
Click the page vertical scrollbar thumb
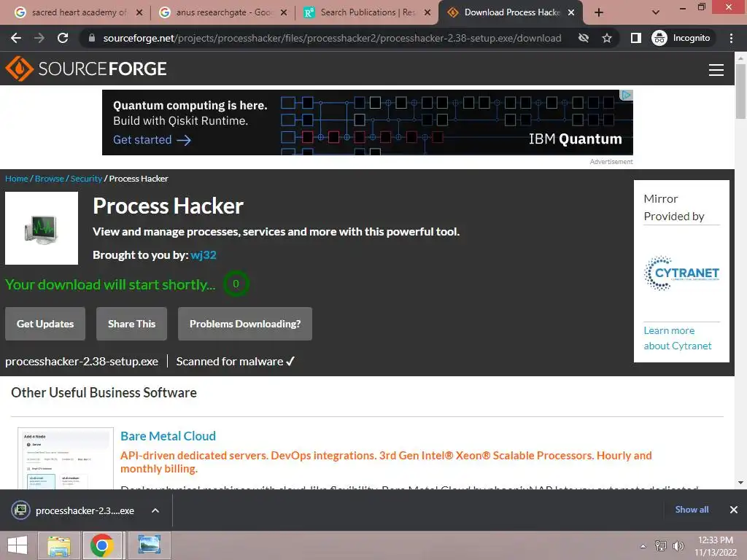(740, 90)
